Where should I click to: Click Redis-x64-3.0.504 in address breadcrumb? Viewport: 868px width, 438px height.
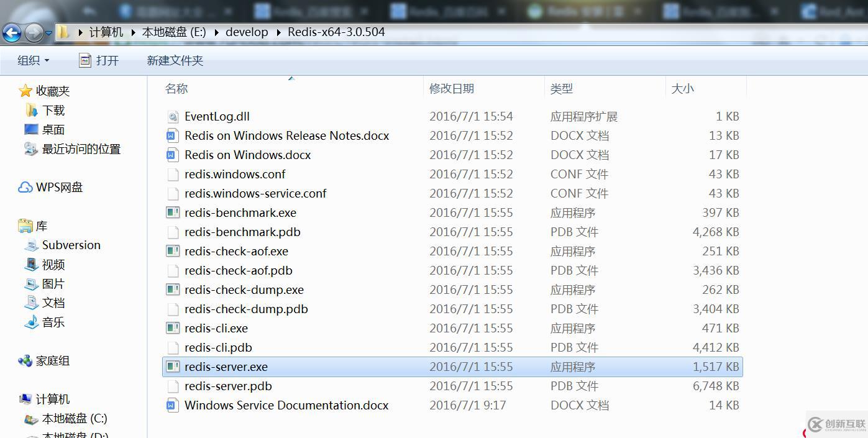[x=336, y=32]
